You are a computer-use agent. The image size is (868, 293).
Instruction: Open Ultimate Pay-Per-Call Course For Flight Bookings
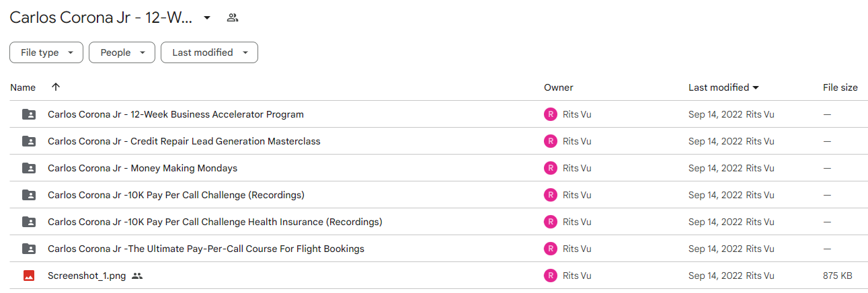click(206, 249)
